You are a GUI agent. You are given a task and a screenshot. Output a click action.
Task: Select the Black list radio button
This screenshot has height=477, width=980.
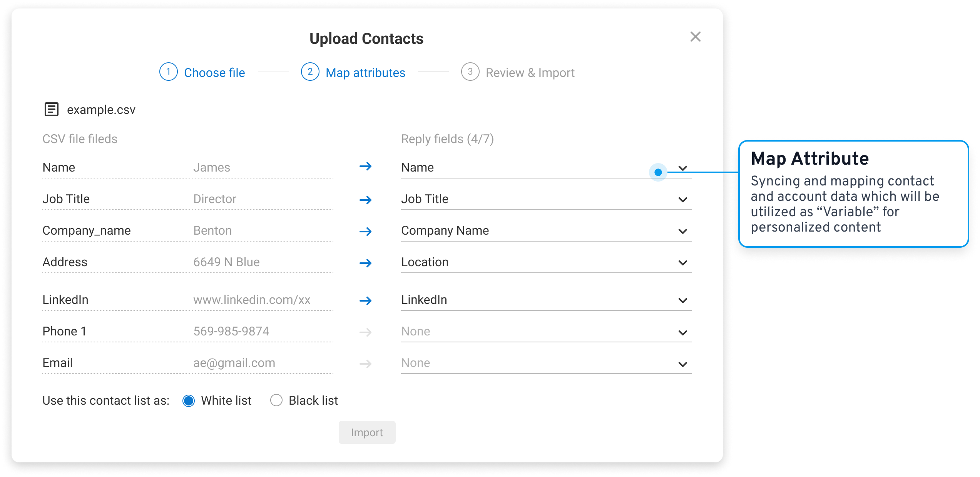(276, 400)
